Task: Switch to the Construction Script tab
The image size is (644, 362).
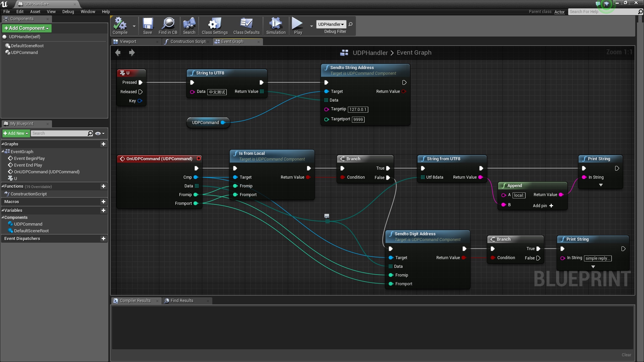Action: coord(187,42)
